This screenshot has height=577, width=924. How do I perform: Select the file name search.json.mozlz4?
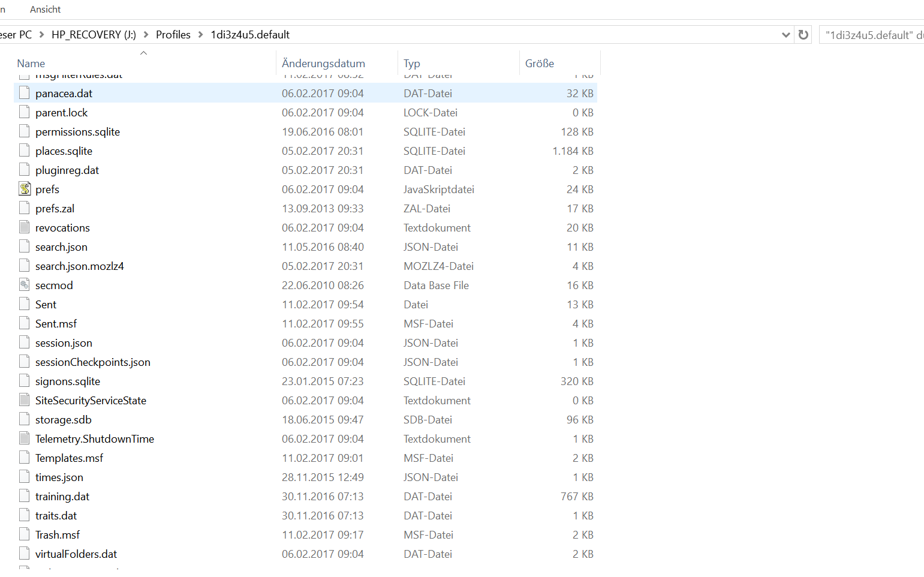(x=80, y=266)
